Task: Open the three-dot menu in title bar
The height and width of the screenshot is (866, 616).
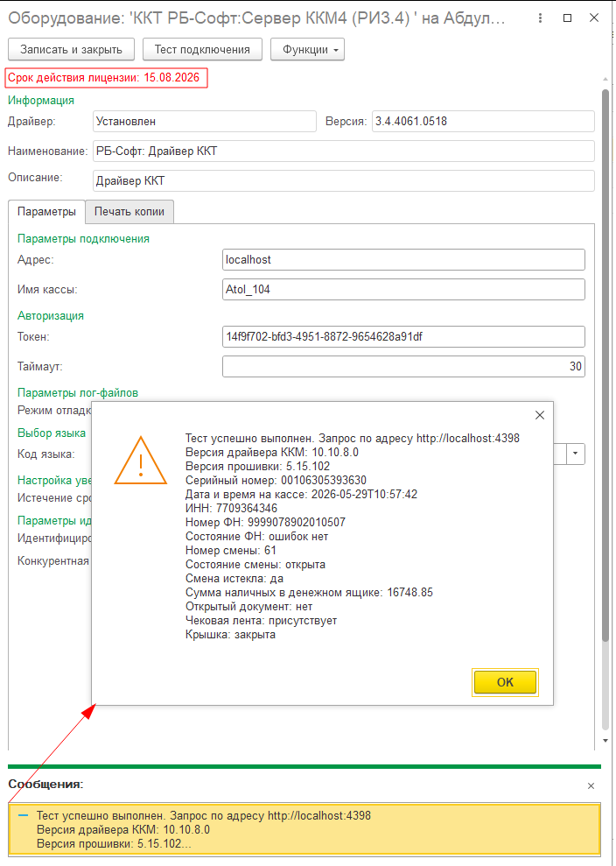Action: [x=540, y=18]
